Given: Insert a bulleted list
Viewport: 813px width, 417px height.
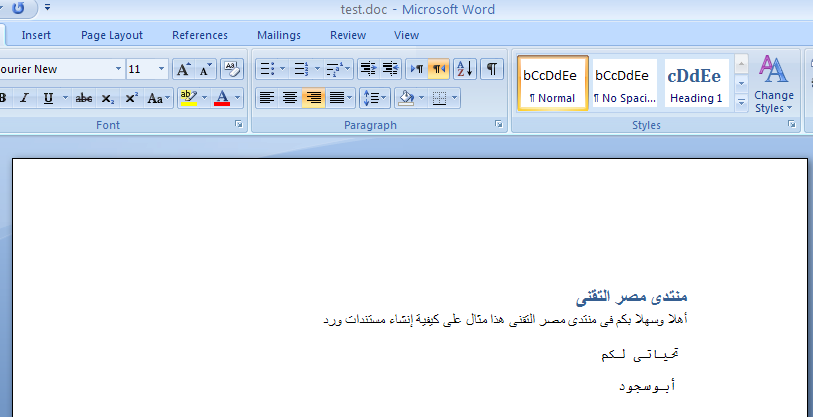Looking at the screenshot, I should point(267,69).
